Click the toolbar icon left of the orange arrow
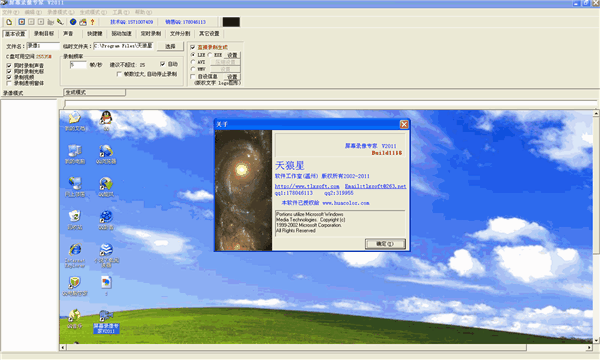Viewport: 600px width, 360px height. coord(83,22)
